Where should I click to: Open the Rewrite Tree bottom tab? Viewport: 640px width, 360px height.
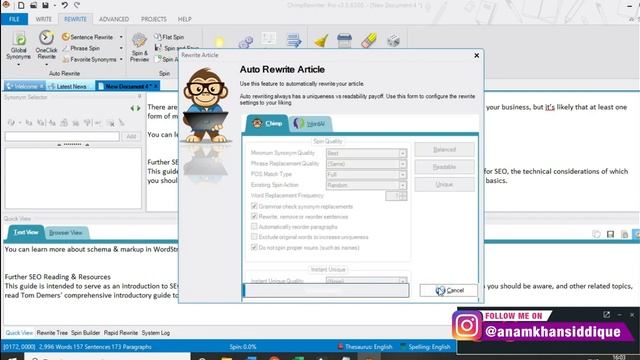tap(52, 333)
